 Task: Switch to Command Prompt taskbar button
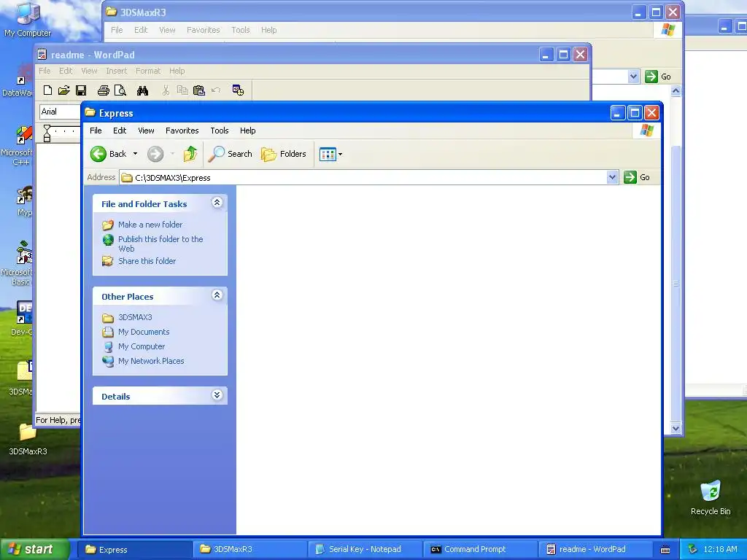tap(480, 549)
